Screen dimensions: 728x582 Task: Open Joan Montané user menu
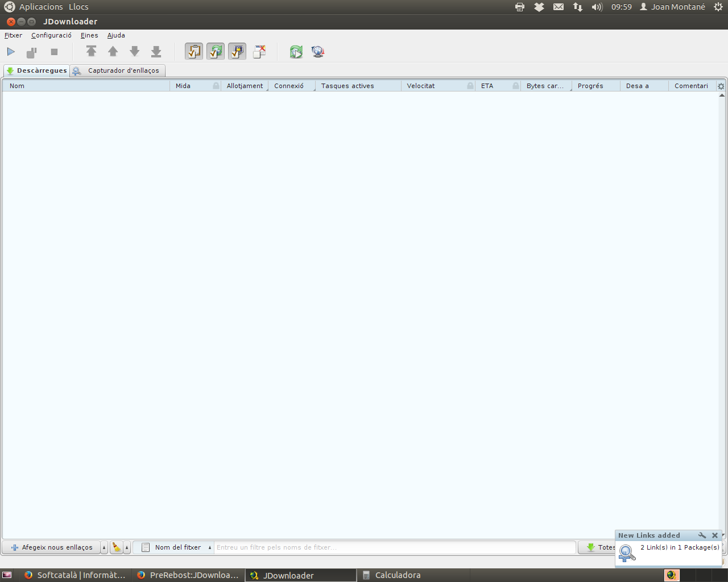(x=672, y=7)
